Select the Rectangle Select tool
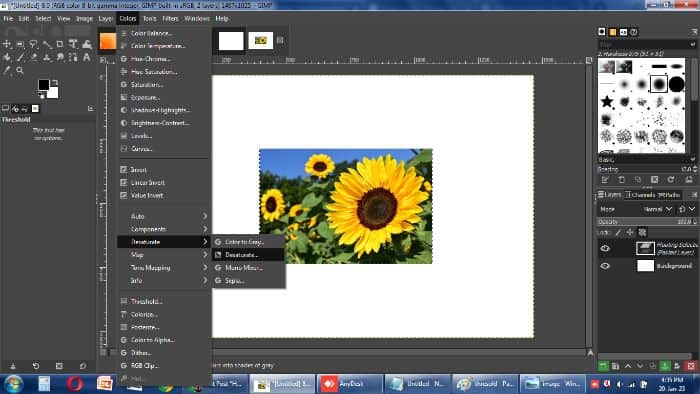Screen dimensions: 700x394 pos(20,44)
